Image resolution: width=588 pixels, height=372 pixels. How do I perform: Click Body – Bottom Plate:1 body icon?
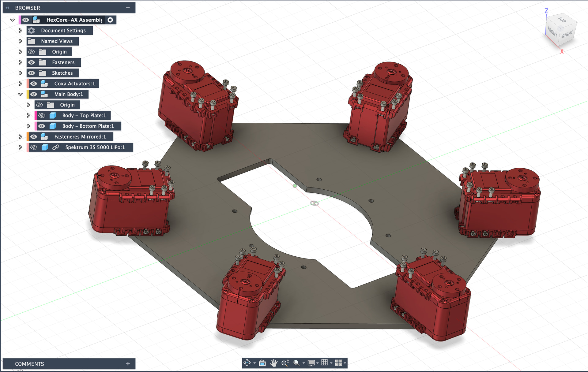(x=53, y=126)
